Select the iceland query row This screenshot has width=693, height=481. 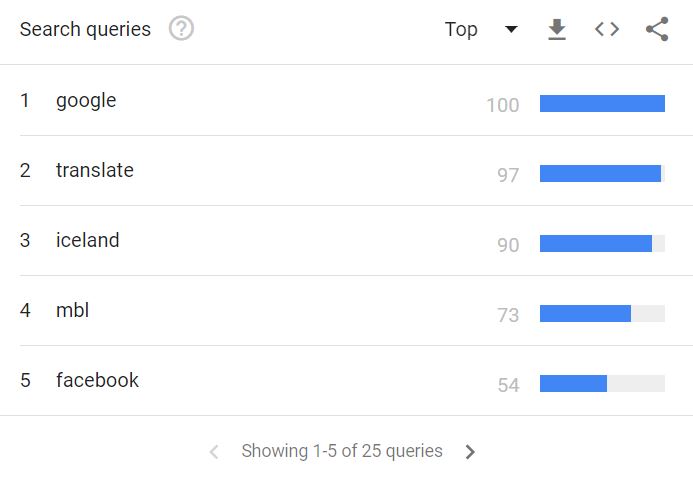346,240
